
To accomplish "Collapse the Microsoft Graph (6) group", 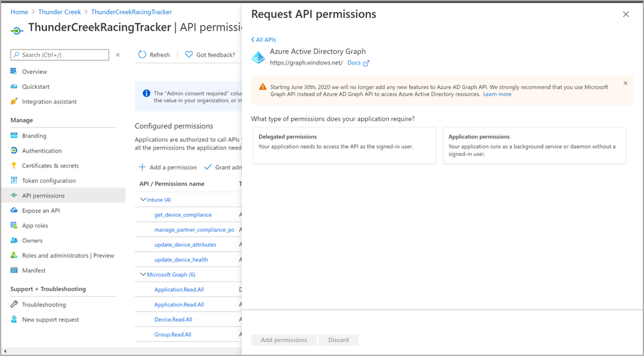I will pos(143,274).
